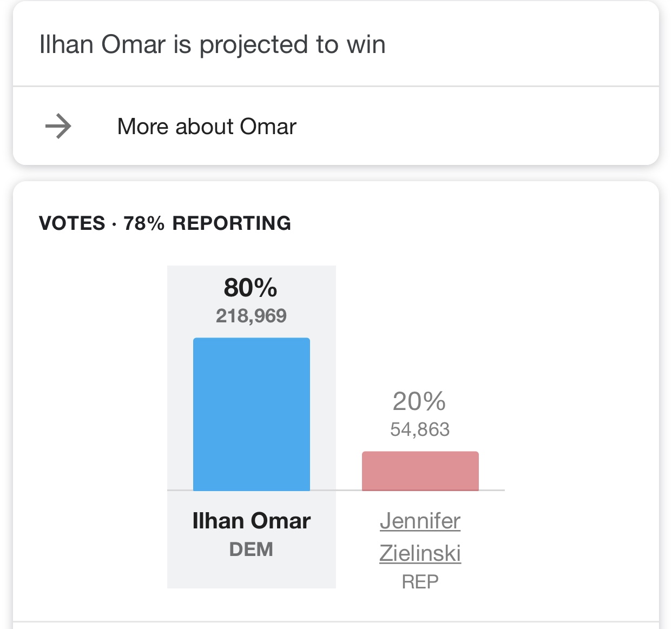Click the 218,969 vote count
The width and height of the screenshot is (672, 629).
coord(251,316)
